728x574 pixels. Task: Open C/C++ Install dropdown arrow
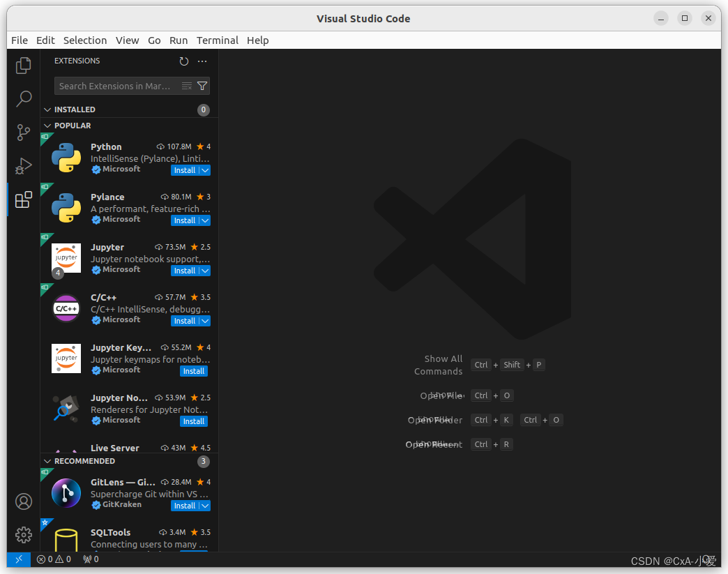coord(205,321)
